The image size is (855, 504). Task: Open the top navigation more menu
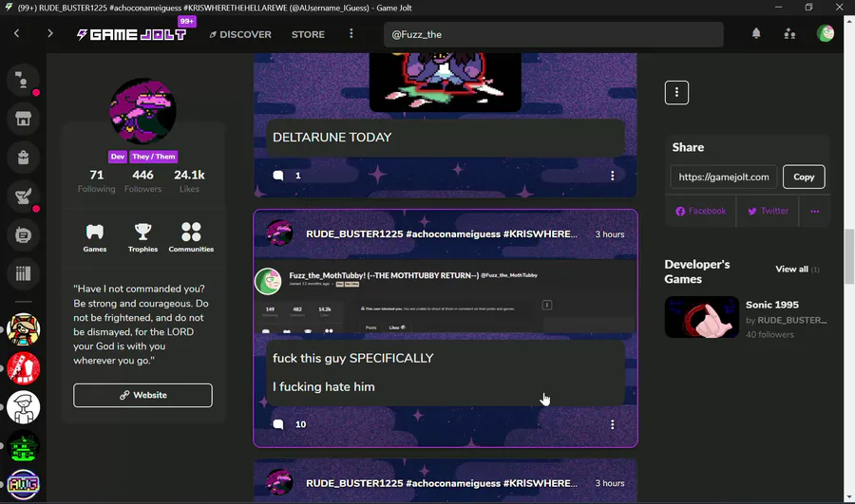[351, 34]
